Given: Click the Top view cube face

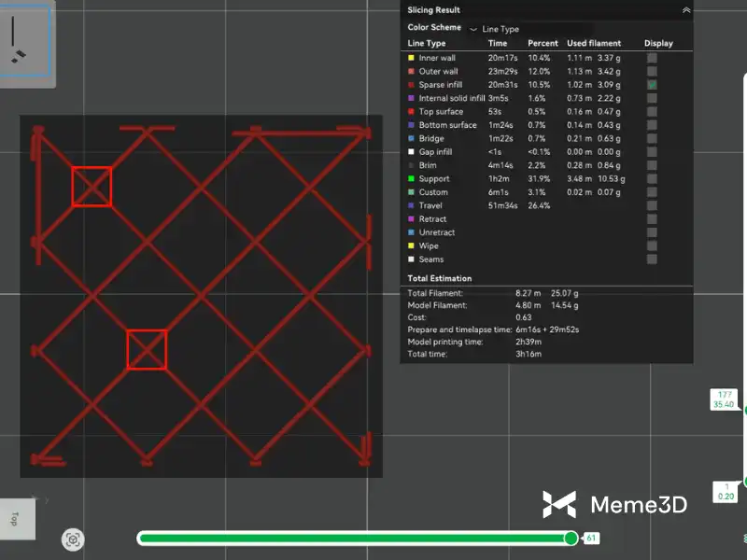Looking at the screenshot, I should click(x=16, y=519).
